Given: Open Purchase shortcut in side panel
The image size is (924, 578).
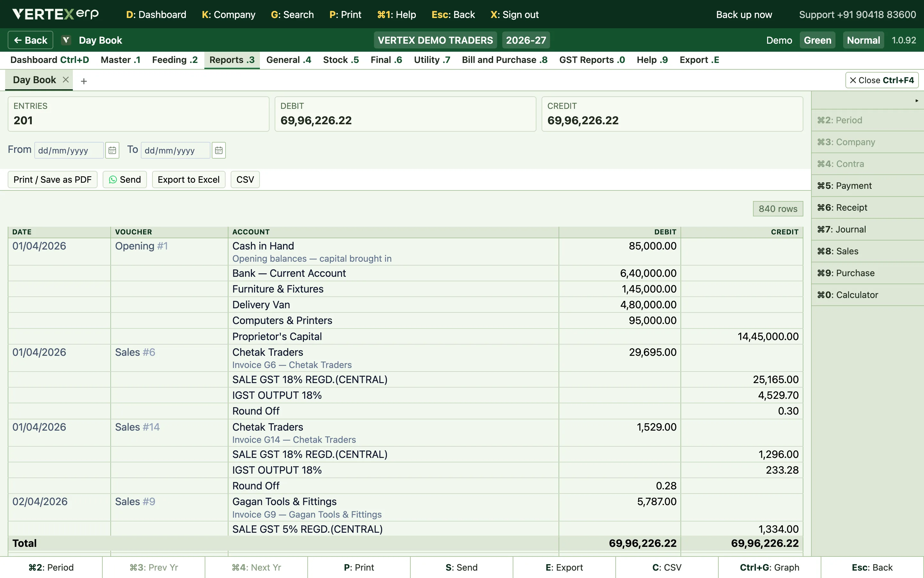Looking at the screenshot, I should (x=868, y=273).
